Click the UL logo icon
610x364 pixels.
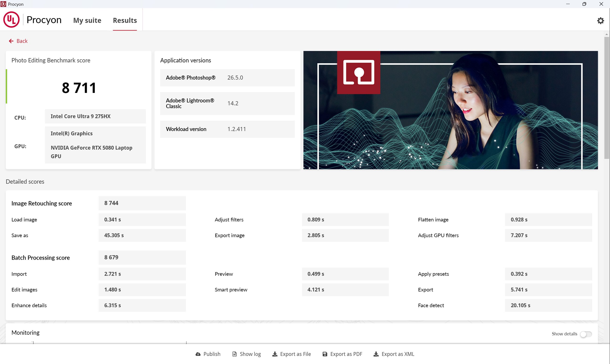[11, 20]
